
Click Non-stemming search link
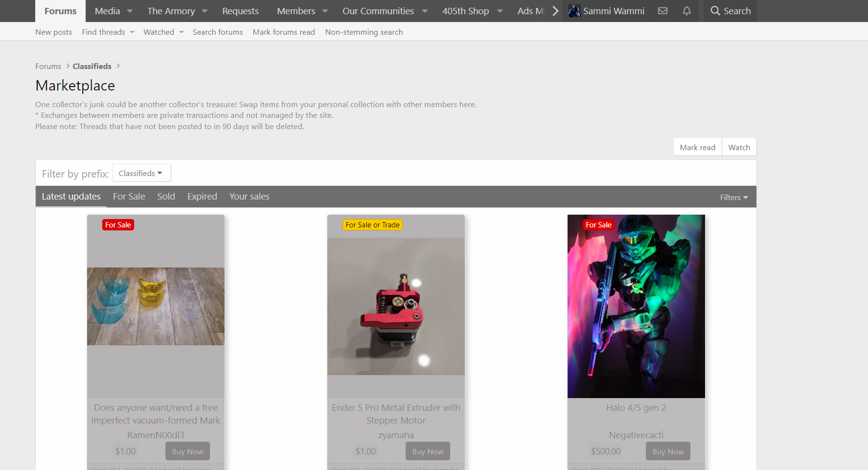(x=364, y=32)
